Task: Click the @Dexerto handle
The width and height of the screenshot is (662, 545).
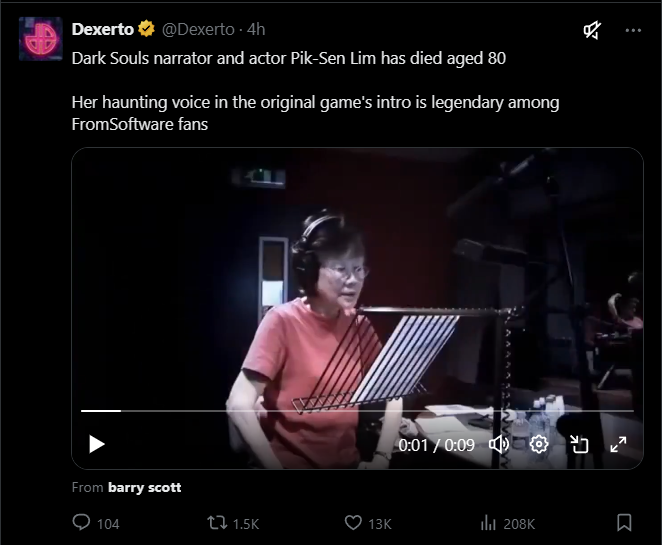Action: point(198,30)
